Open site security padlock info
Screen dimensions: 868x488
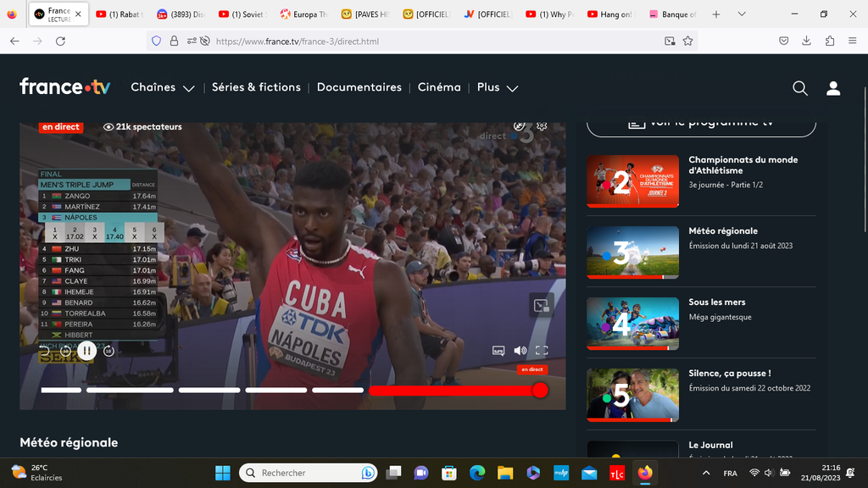coord(174,41)
